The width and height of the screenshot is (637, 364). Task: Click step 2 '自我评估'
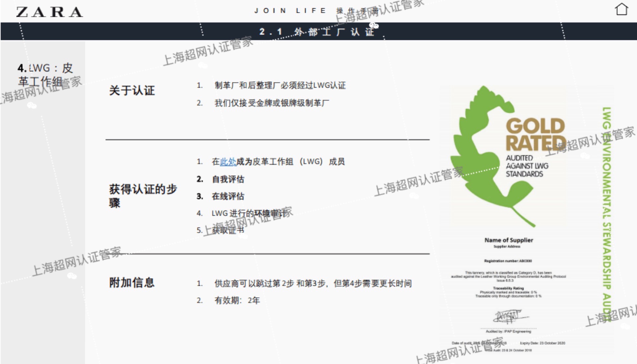pos(228,179)
